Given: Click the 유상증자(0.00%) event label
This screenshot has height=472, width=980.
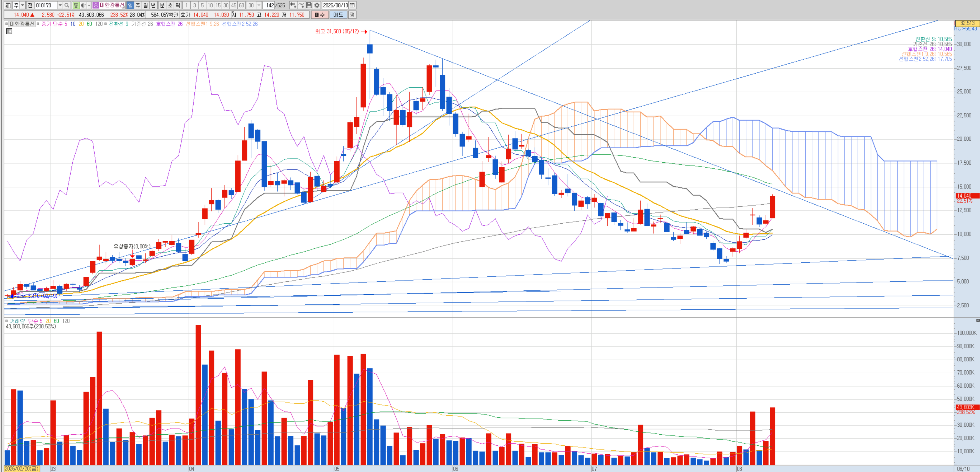Looking at the screenshot, I should [x=132, y=247].
